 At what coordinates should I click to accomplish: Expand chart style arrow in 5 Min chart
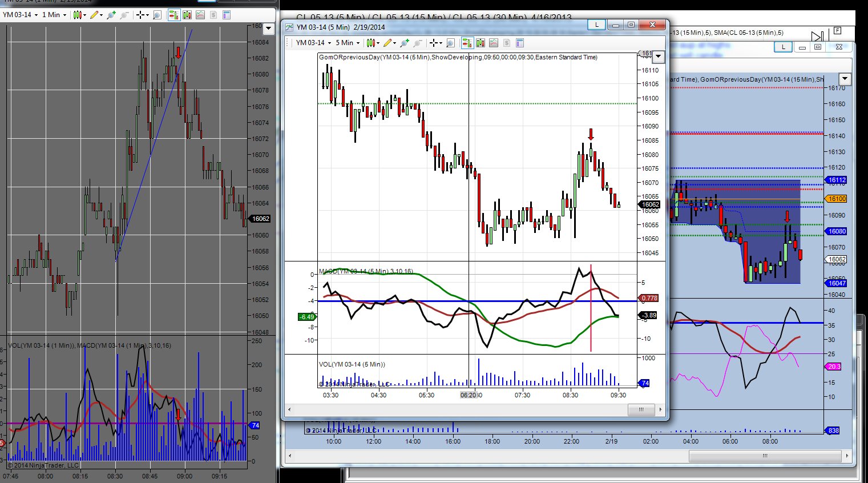click(378, 43)
